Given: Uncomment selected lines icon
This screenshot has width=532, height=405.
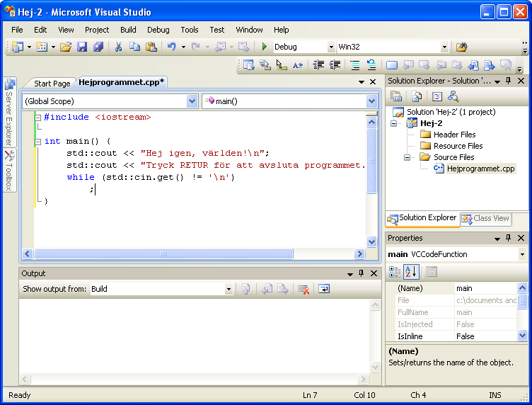Looking at the screenshot, I should pos(371,65).
